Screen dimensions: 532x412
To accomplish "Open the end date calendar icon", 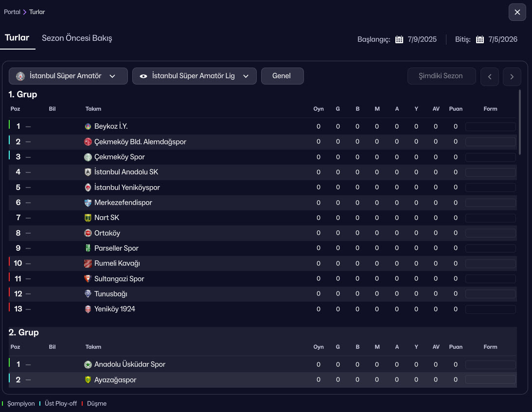I will 480,40.
